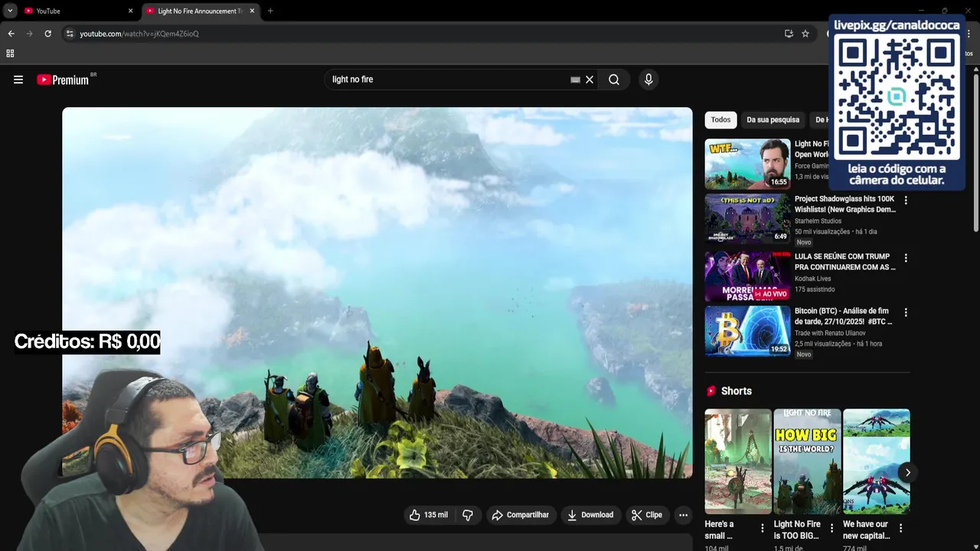The image size is (980, 551).
Task: Close the first YouTube tab
Action: 130,11
